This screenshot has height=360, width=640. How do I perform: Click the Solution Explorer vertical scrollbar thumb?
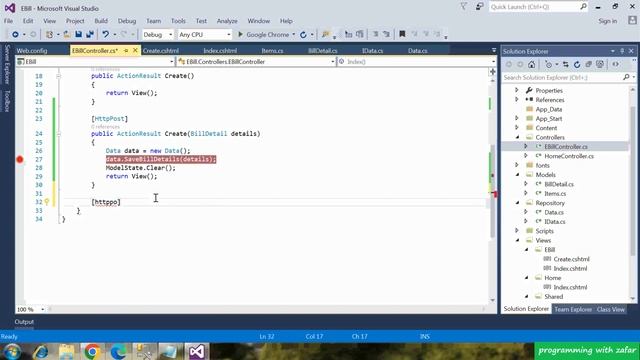633,180
